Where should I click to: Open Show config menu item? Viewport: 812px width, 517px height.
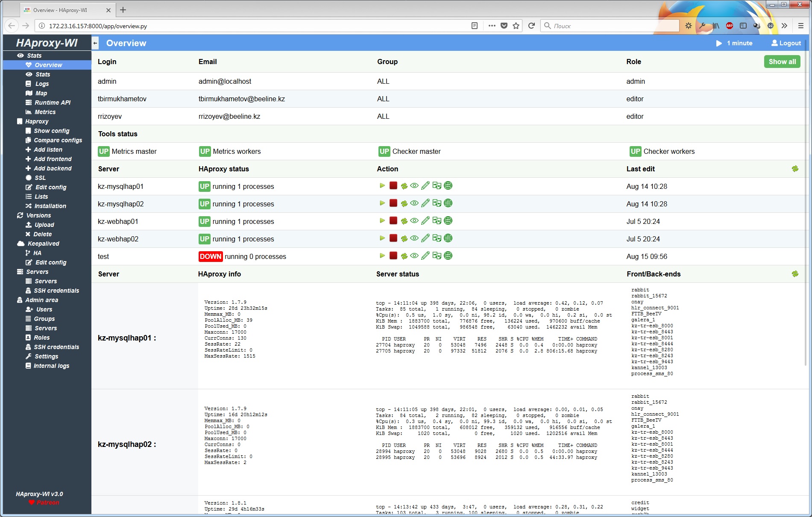(x=47, y=131)
